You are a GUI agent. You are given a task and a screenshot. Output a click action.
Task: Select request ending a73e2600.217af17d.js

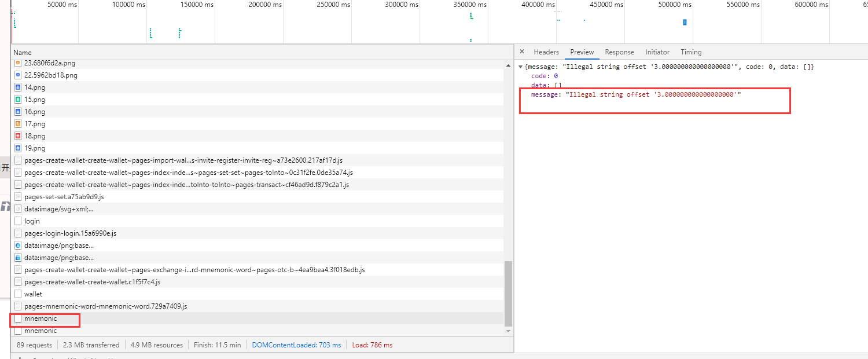[x=257, y=160]
